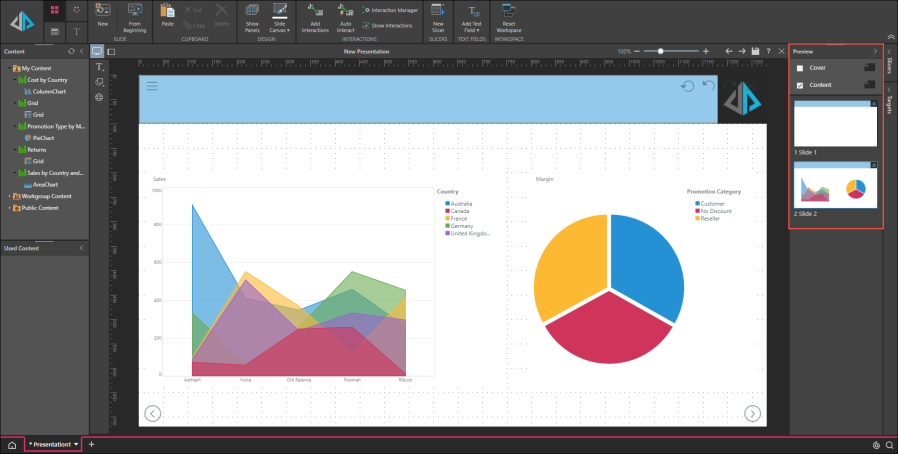Start presentation From Beginning
This screenshot has height=454, width=898.
136,12
